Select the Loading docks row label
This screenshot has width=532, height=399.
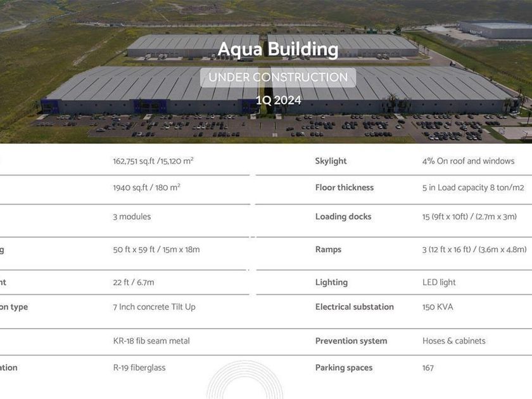343,217
